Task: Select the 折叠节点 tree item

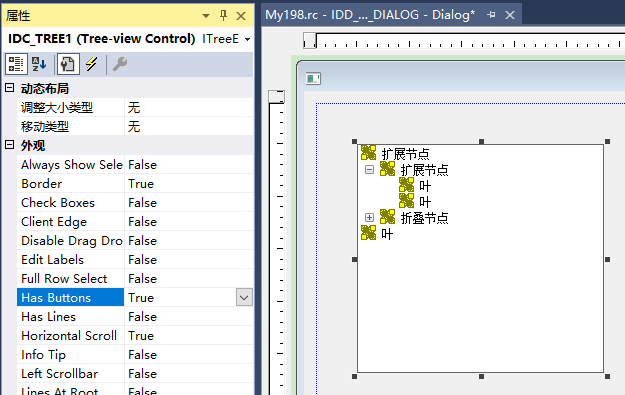Action: click(425, 218)
